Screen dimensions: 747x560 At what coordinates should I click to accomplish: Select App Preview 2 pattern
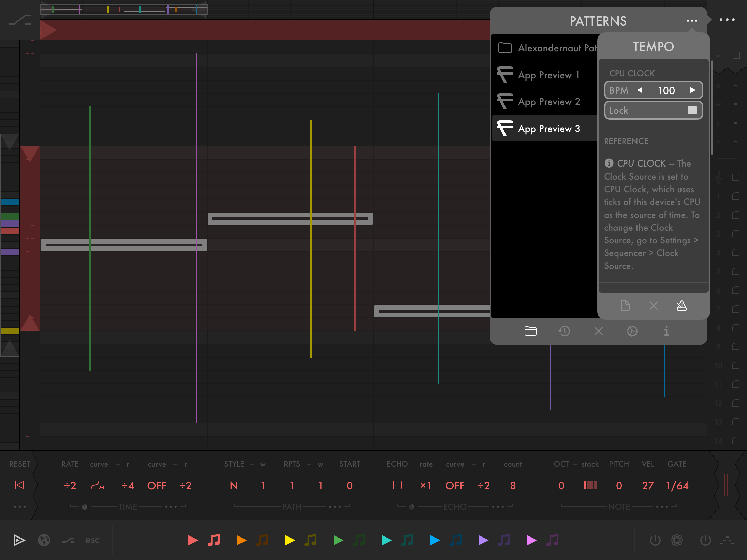point(549,102)
